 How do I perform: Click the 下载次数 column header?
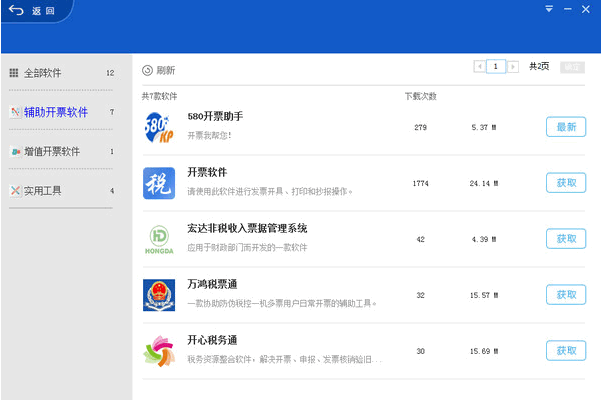[x=421, y=96]
